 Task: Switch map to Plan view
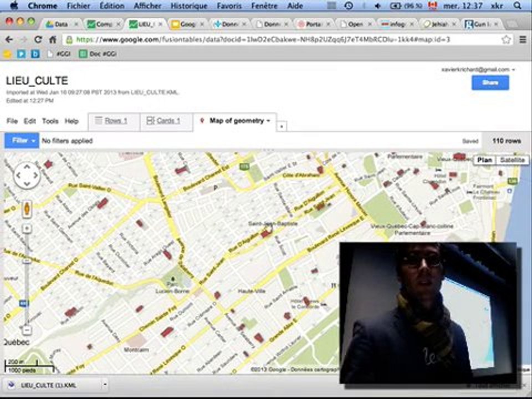(484, 160)
